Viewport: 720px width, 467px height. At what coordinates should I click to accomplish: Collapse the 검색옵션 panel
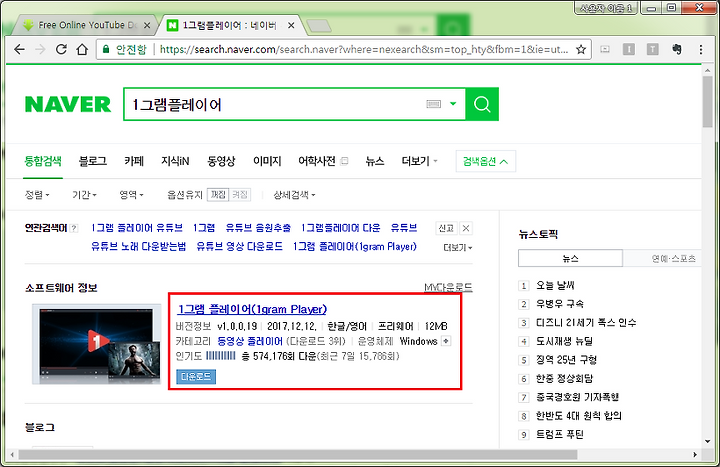point(485,161)
